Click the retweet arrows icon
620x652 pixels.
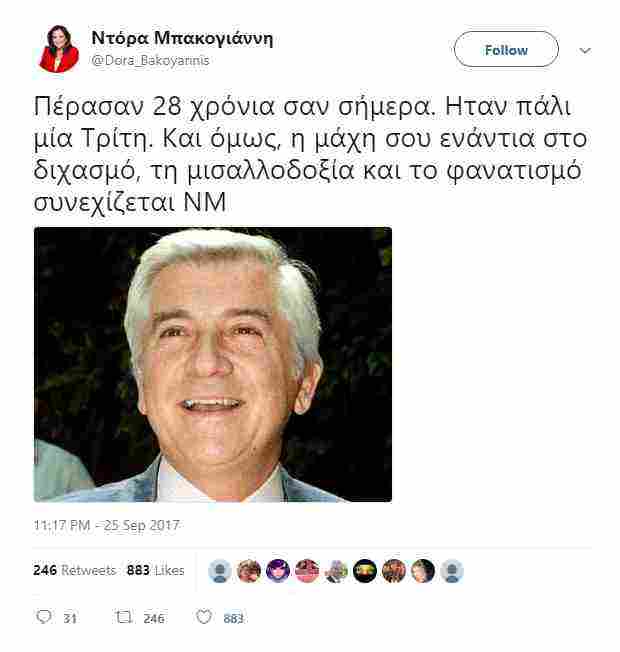[124, 617]
